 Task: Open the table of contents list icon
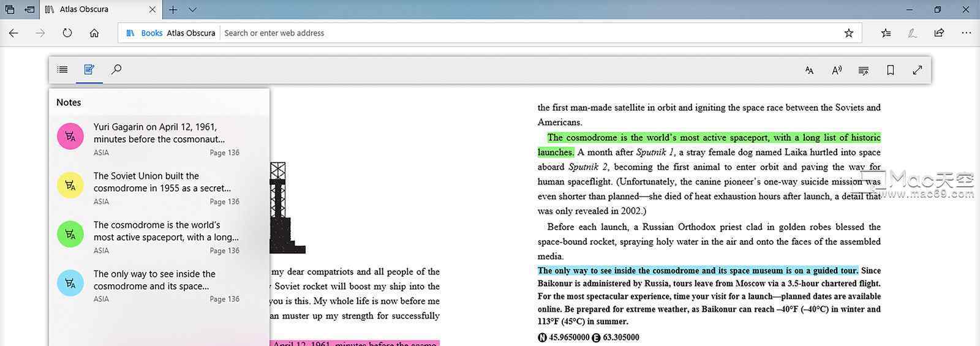click(x=62, y=70)
